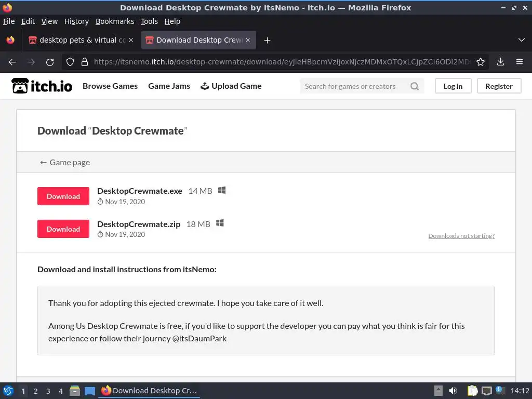
Task: Open the History menu
Action: tap(76, 21)
